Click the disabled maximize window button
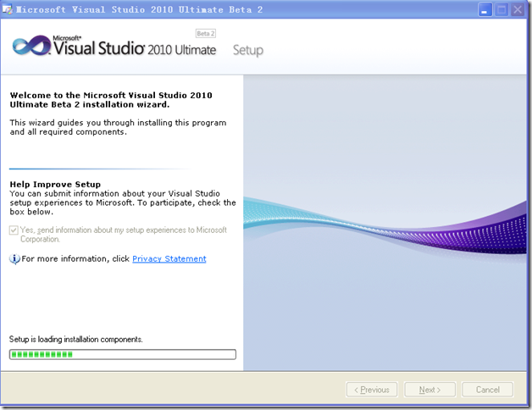 tap(502, 10)
